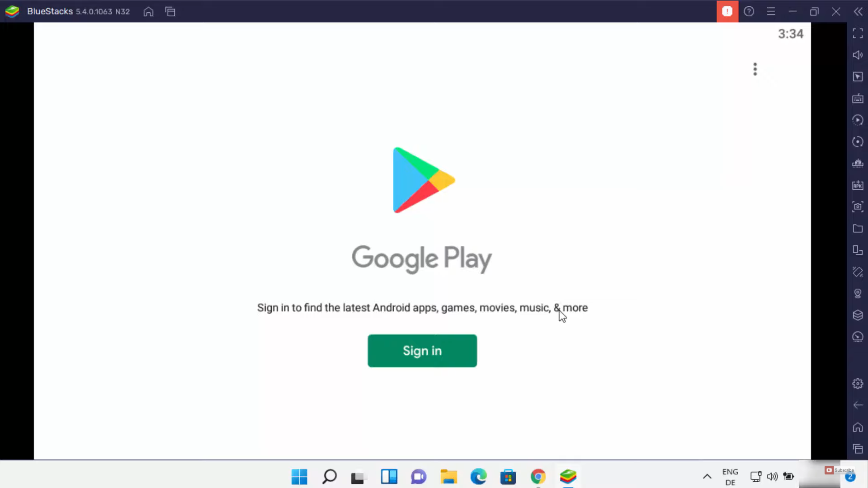This screenshot has height=488, width=868.
Task: Open the three-dot overflow menu
Action: (755, 69)
